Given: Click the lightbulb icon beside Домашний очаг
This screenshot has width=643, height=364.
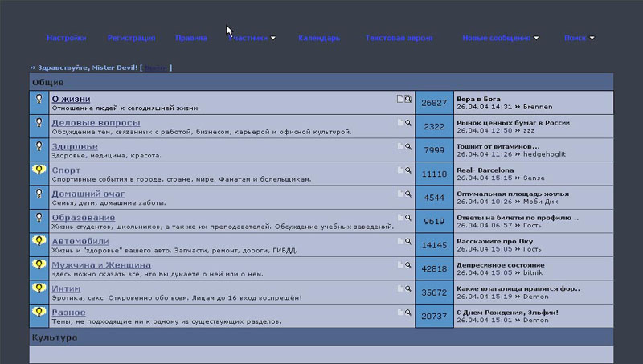Looking at the screenshot, I should tap(38, 194).
